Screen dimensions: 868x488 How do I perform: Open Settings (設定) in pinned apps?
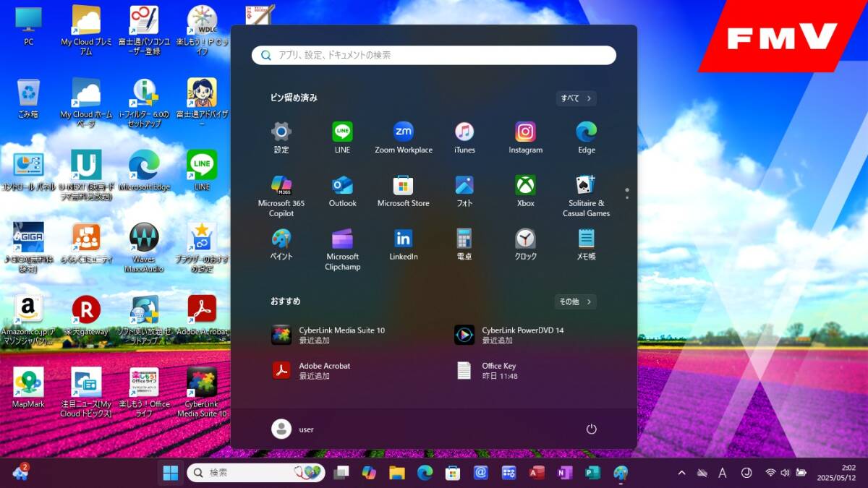[281, 137]
